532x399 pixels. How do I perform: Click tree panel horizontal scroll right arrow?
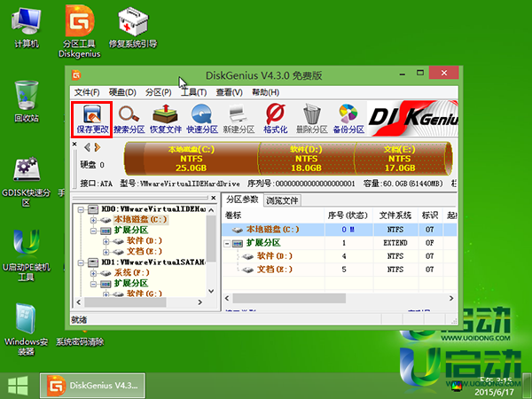pos(199,302)
